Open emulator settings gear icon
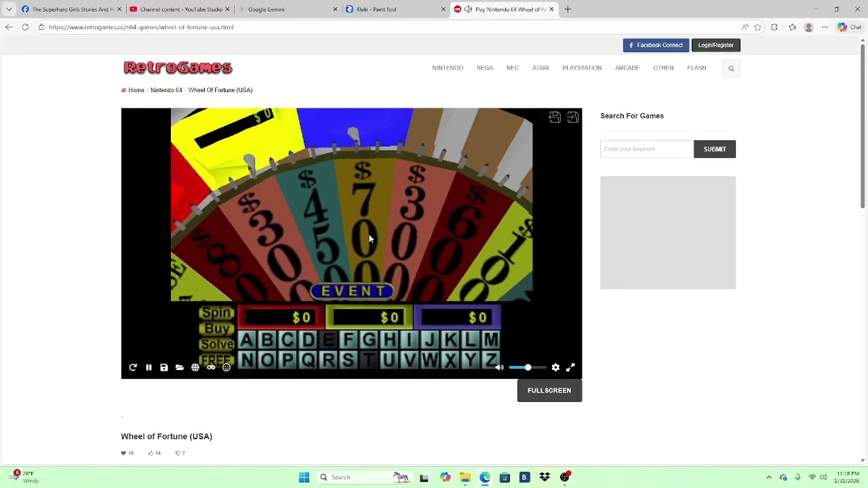 tap(555, 367)
